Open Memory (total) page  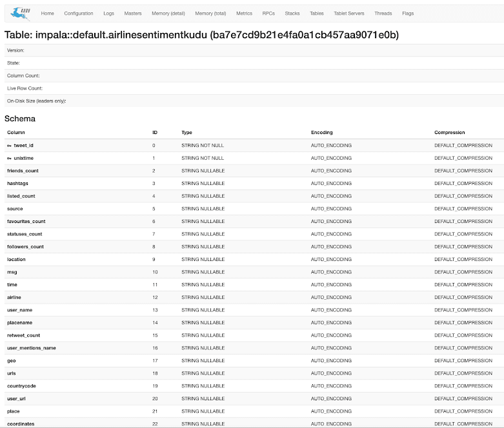pos(210,14)
